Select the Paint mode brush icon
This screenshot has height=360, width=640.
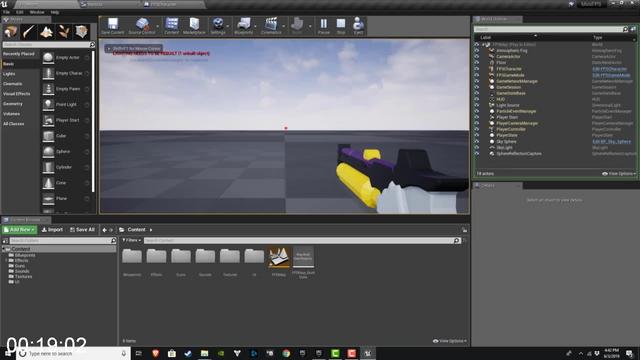click(29, 32)
